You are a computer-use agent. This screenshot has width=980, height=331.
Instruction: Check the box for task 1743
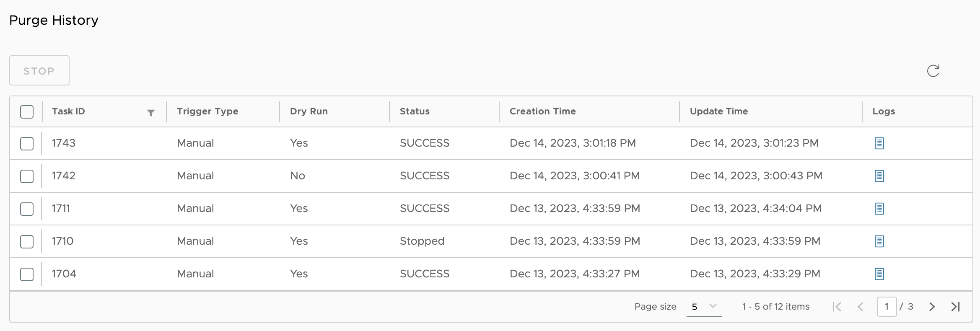pos(27,143)
